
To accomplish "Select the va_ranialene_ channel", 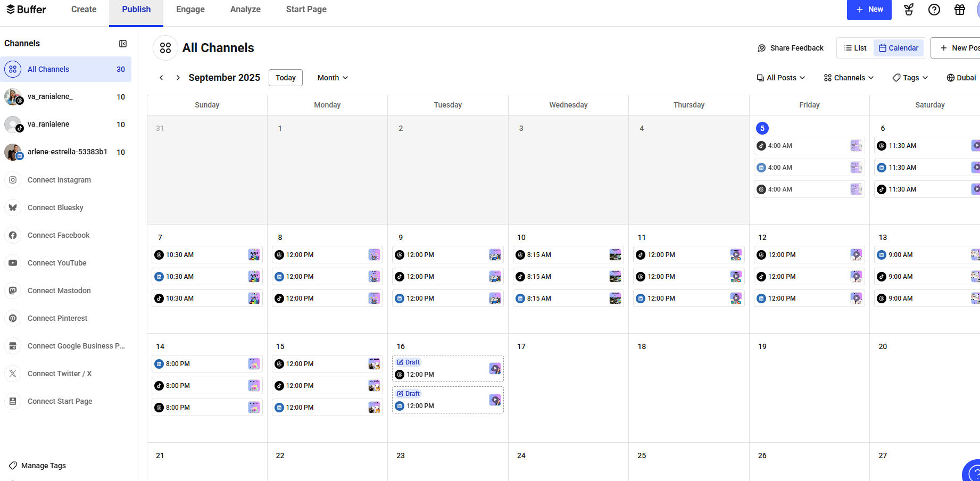I will [x=50, y=96].
